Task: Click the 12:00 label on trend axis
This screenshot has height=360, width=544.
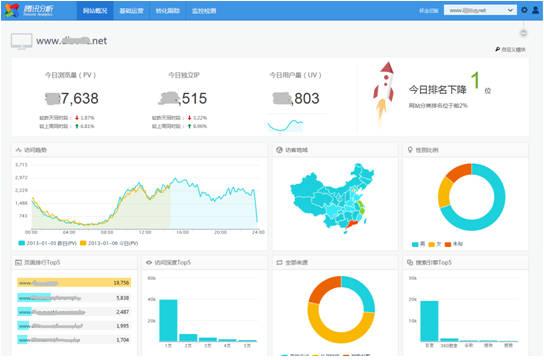Action: (x=145, y=232)
